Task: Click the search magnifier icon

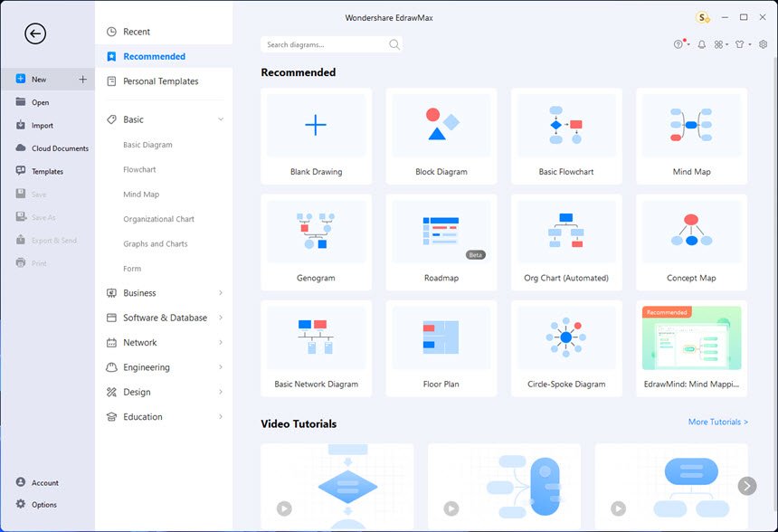Action: (x=394, y=44)
